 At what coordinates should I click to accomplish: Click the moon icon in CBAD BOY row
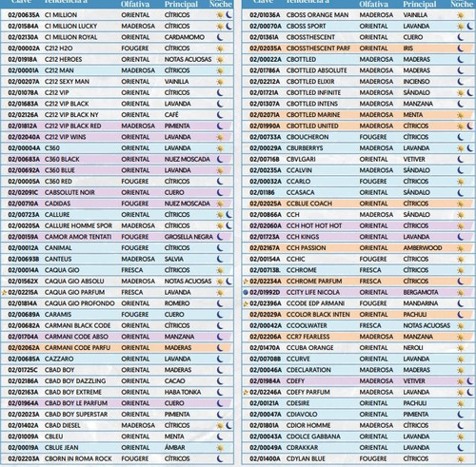[220, 370]
